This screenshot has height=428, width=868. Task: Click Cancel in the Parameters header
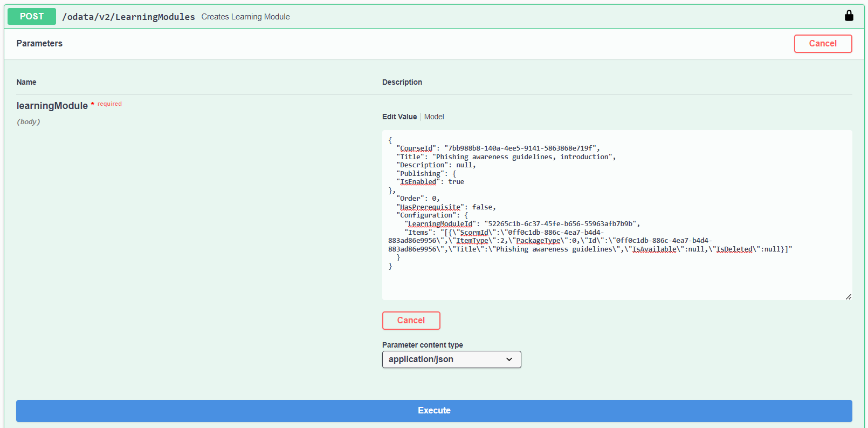822,44
